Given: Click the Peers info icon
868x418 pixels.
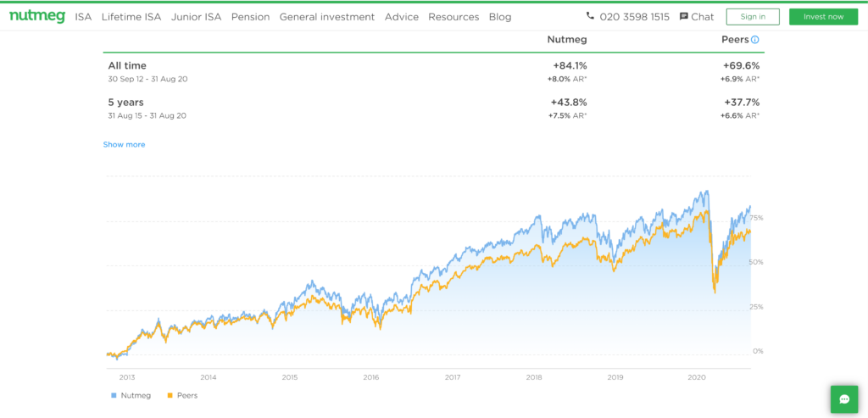Looking at the screenshot, I should point(755,40).
